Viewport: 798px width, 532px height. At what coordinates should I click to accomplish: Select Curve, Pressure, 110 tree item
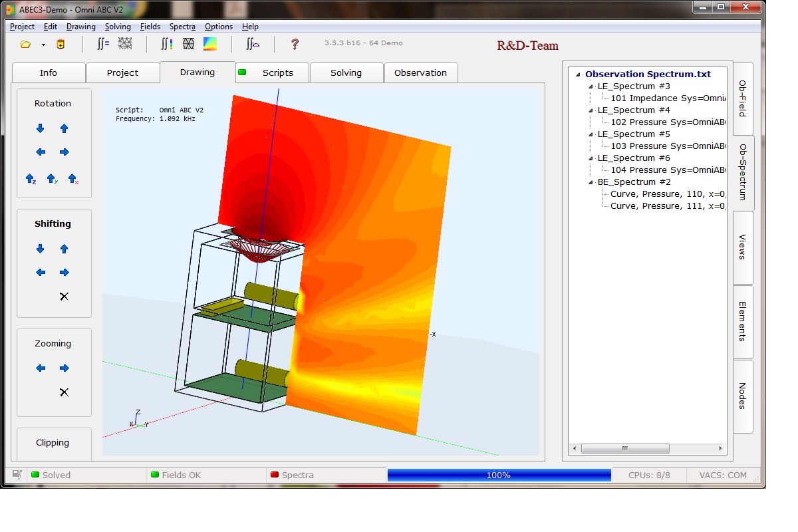(668, 194)
